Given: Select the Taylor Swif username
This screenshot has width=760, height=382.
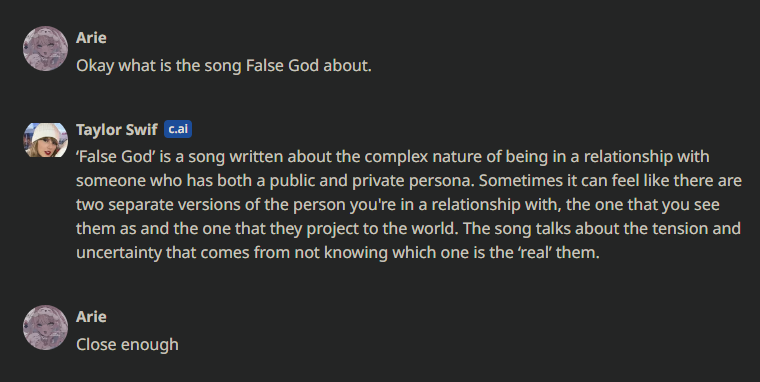Looking at the screenshot, I should coord(117,130).
